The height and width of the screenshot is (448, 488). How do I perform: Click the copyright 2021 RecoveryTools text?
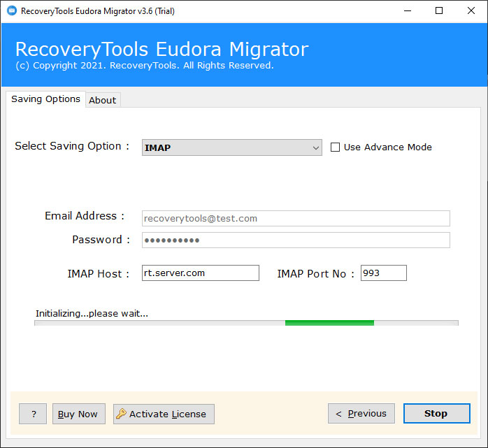tap(145, 65)
